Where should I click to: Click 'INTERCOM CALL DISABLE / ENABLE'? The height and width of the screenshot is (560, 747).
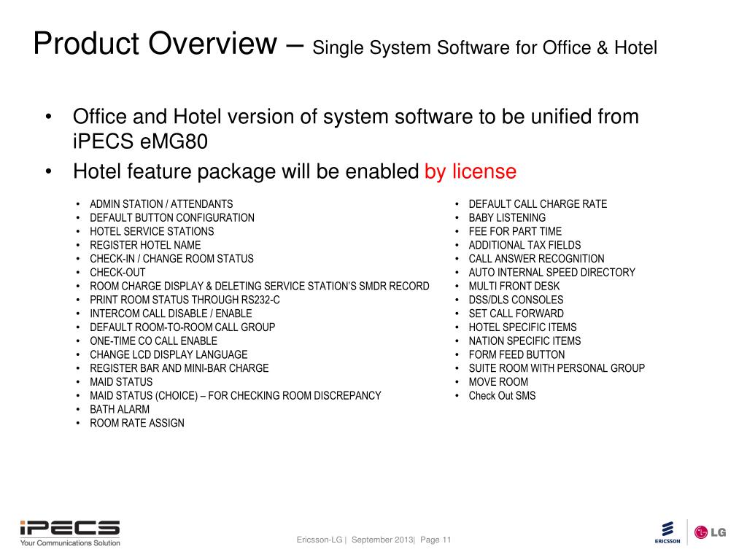click(x=171, y=314)
